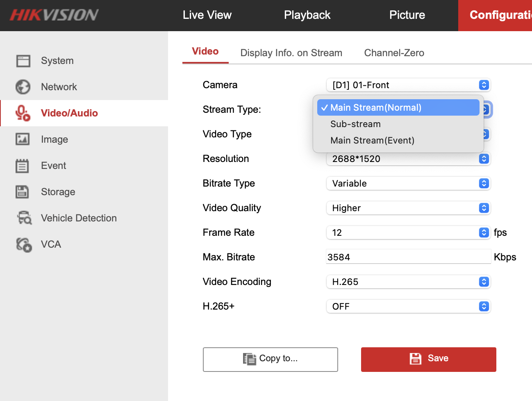This screenshot has width=532, height=401.
Task: Open the System settings icon
Action: pos(23,60)
